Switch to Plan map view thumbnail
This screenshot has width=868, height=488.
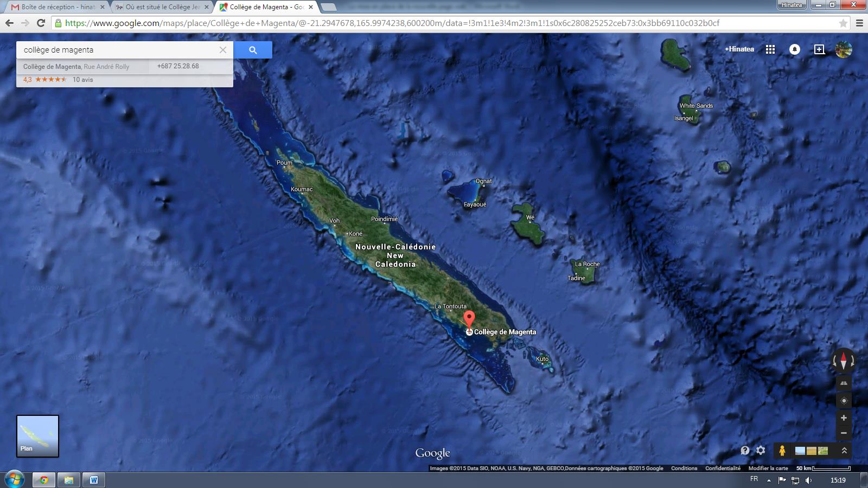coord(37,436)
